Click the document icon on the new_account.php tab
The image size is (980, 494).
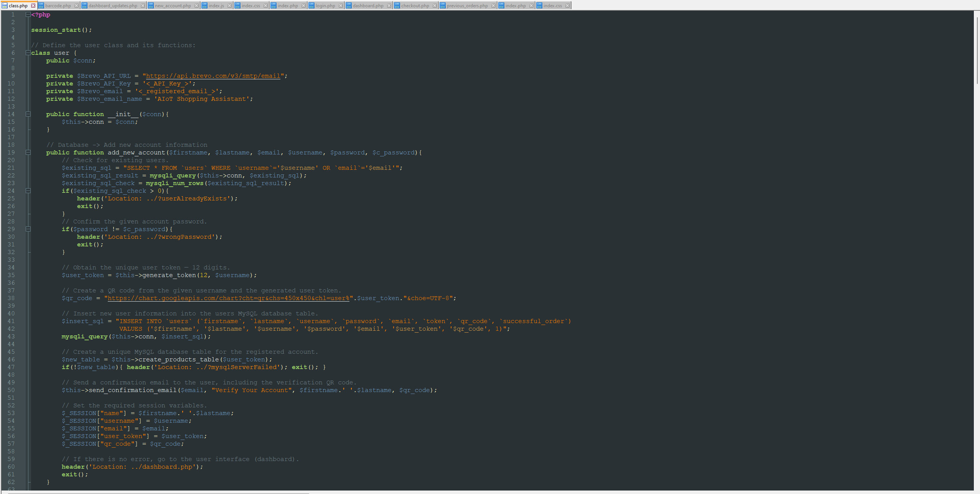coord(151,5)
